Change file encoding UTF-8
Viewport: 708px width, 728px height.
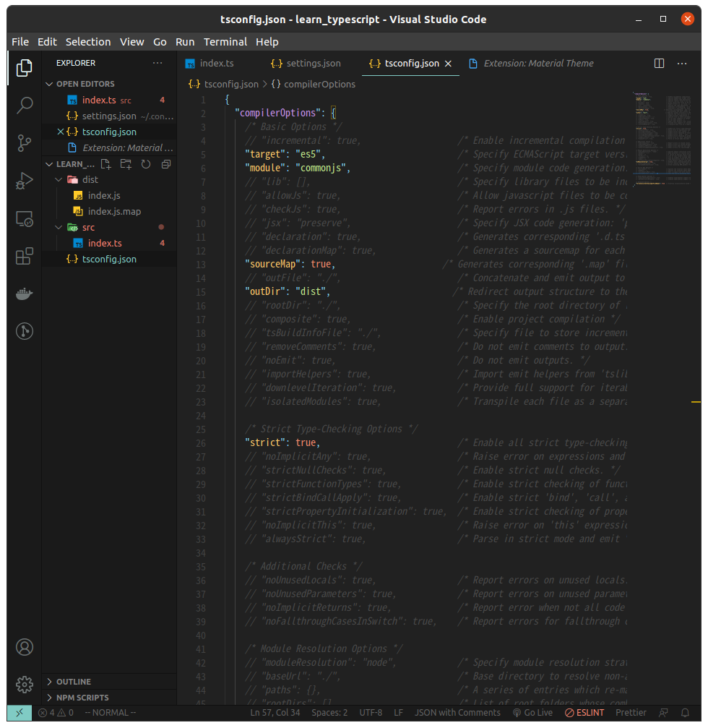click(371, 713)
